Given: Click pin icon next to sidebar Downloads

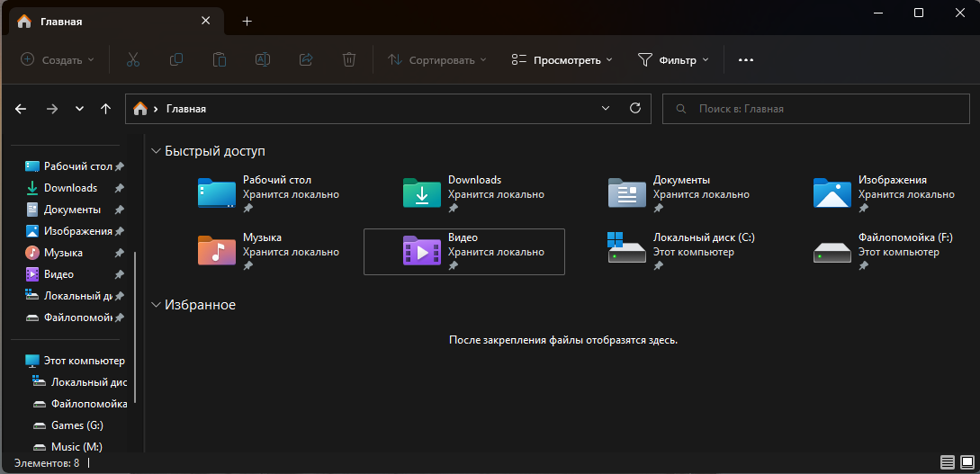Looking at the screenshot, I should [120, 188].
